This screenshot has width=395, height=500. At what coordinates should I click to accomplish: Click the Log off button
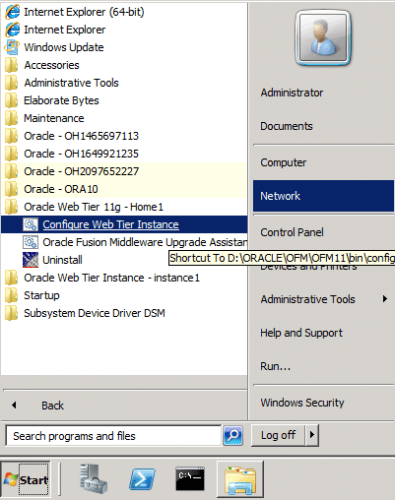(278, 435)
